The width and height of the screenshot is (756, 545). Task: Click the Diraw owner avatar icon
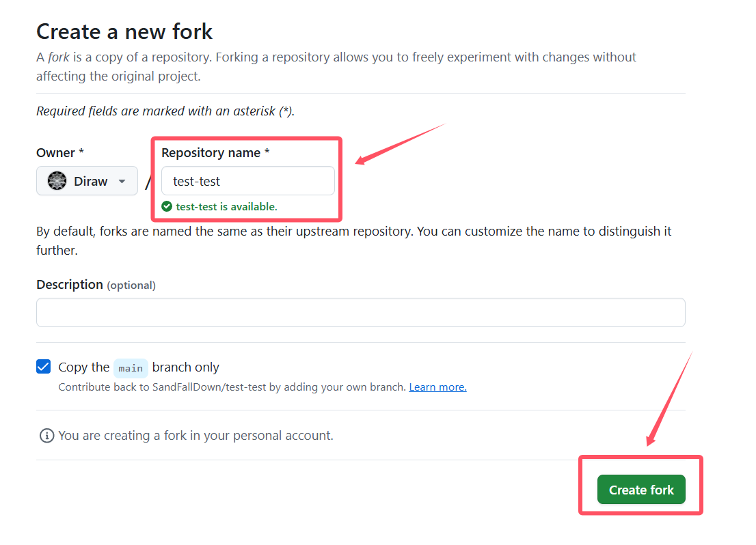point(57,181)
